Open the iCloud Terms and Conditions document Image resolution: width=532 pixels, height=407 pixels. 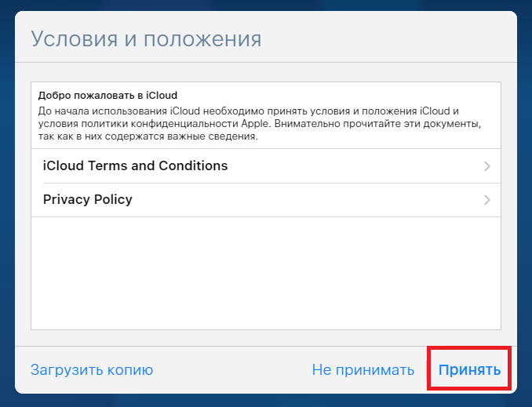[x=266, y=165]
